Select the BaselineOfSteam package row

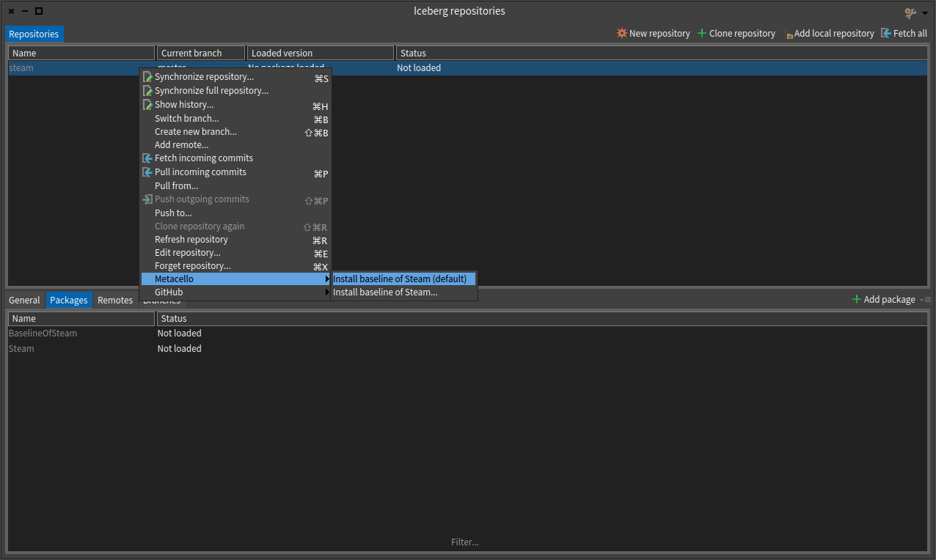point(43,334)
